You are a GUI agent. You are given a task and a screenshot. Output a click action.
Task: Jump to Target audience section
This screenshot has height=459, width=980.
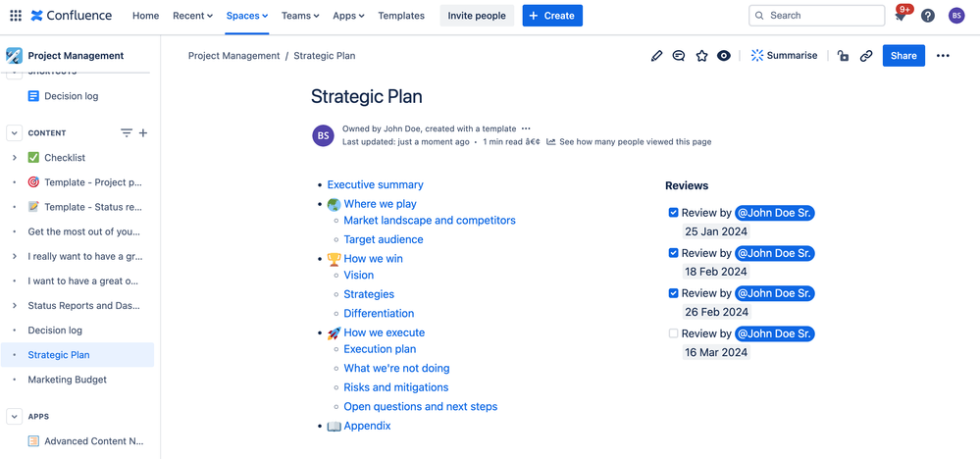384,240
